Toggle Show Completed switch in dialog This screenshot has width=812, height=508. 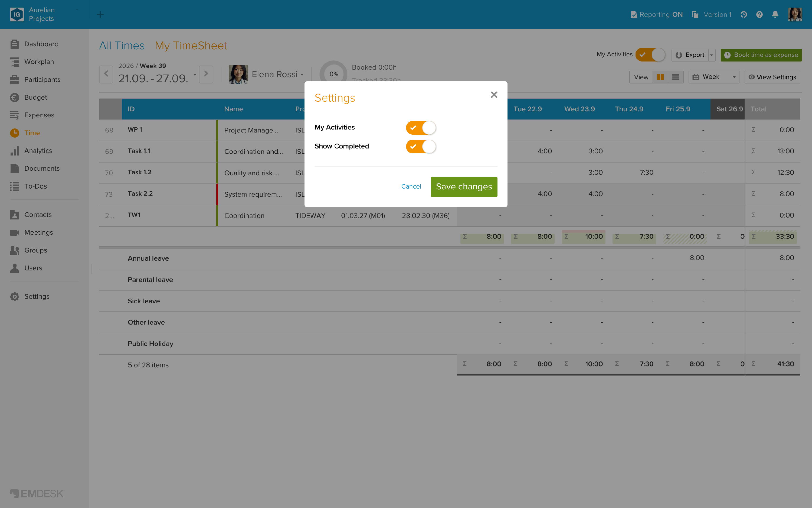point(421,147)
